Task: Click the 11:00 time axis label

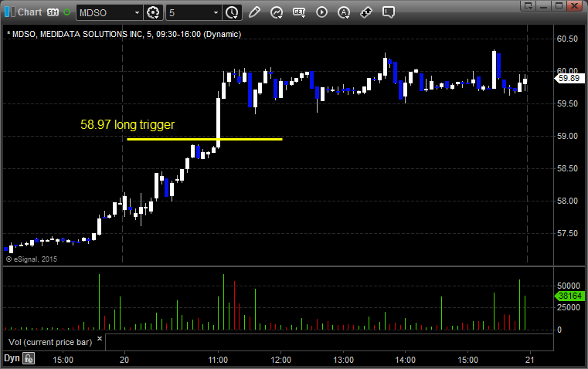Action: click(218, 360)
